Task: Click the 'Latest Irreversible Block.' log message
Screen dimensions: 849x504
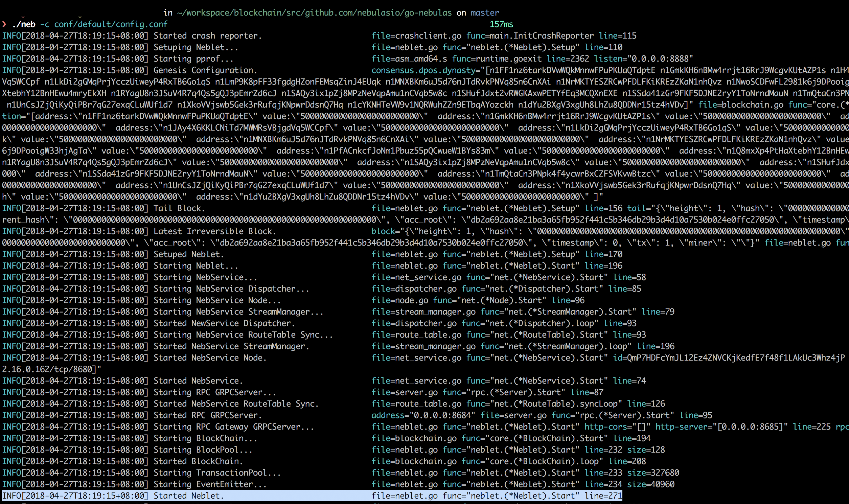Action: [x=215, y=231]
